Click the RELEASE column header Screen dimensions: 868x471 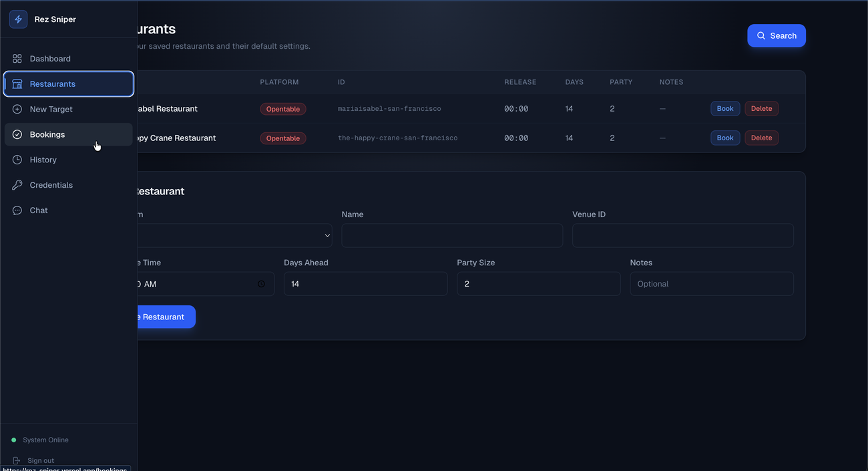(520, 82)
